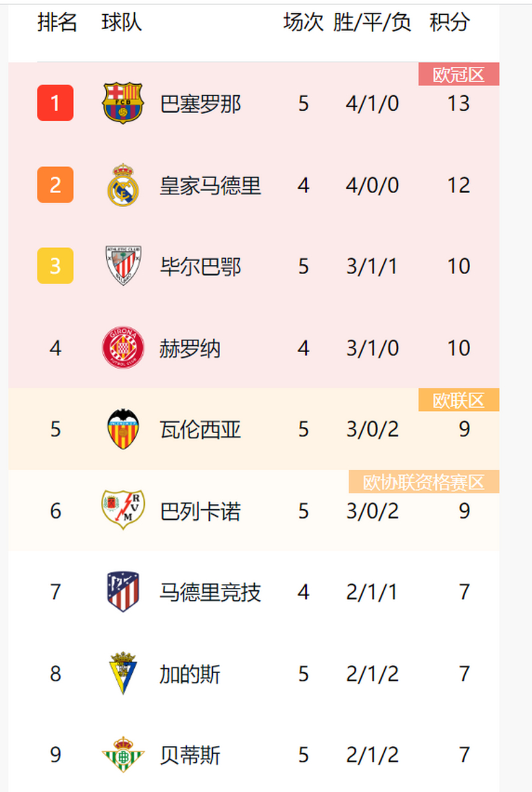Click the Athletic Bilbao club crest
This screenshot has width=532, height=792.
[x=122, y=266]
